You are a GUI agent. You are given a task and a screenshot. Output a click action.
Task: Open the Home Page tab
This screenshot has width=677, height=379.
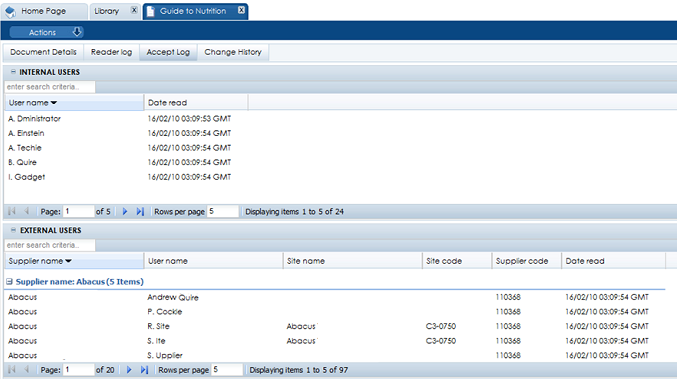click(x=43, y=11)
